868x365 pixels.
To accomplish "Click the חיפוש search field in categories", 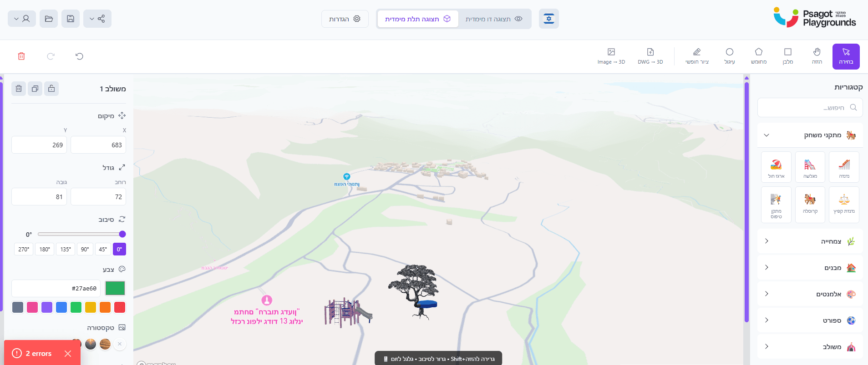I will point(810,108).
